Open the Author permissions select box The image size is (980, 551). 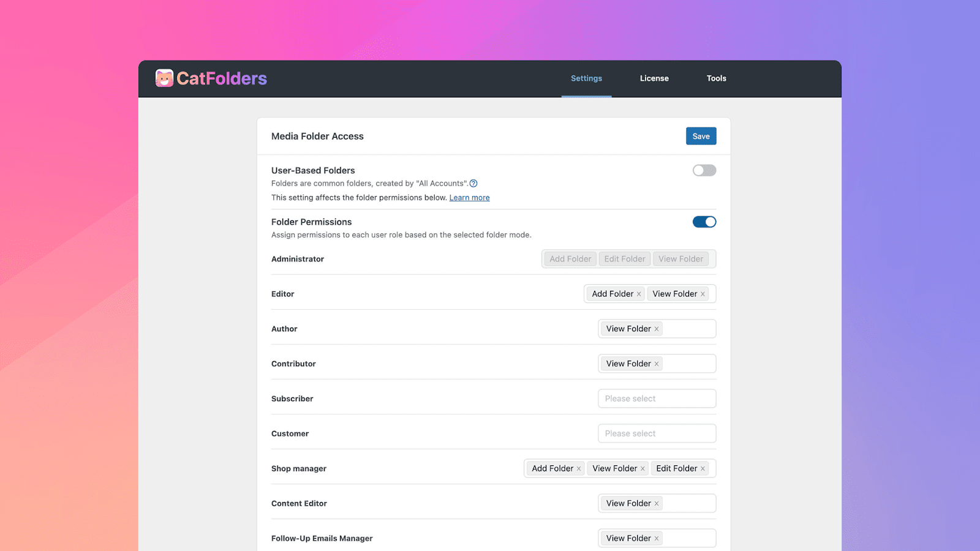coord(657,329)
